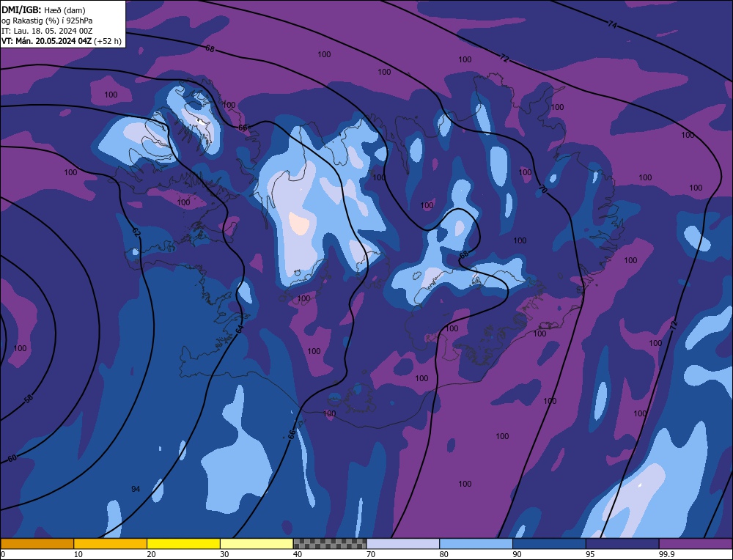Click the '70' contour label

click(542, 189)
